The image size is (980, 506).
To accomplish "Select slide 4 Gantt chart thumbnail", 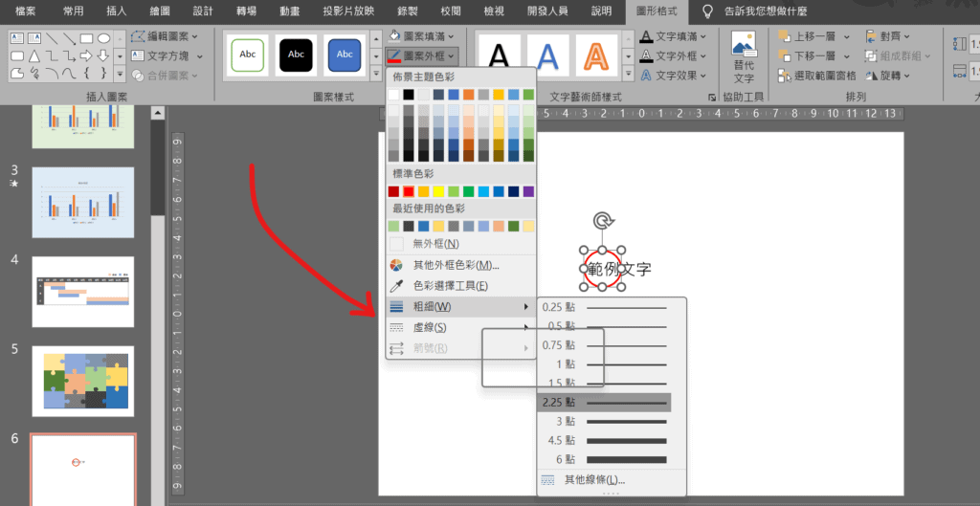I will tap(83, 292).
